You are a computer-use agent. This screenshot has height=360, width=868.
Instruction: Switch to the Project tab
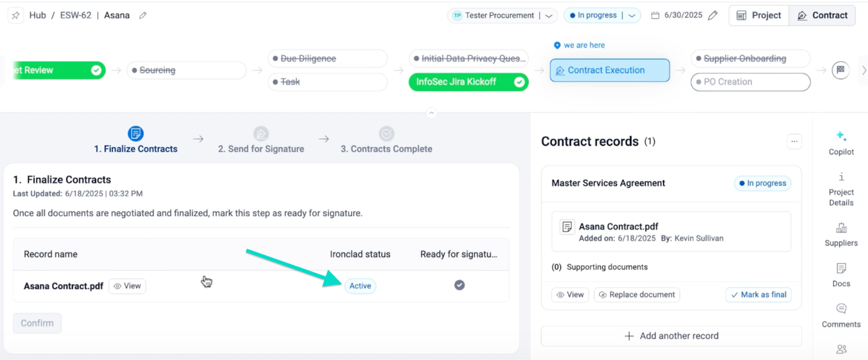(x=758, y=15)
